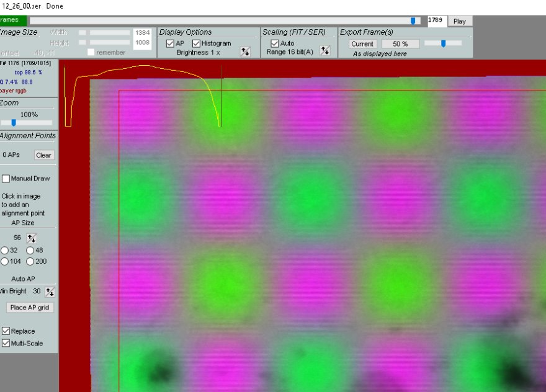
Task: Enable the Manual Draw checkbox
Action: 6,179
